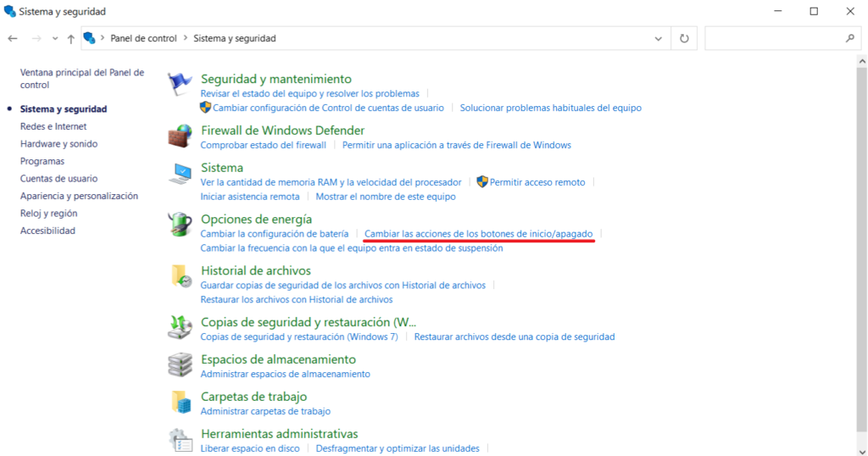The width and height of the screenshot is (868, 456).
Task: Click Administrar carpetas de trabajo
Action: [265, 411]
